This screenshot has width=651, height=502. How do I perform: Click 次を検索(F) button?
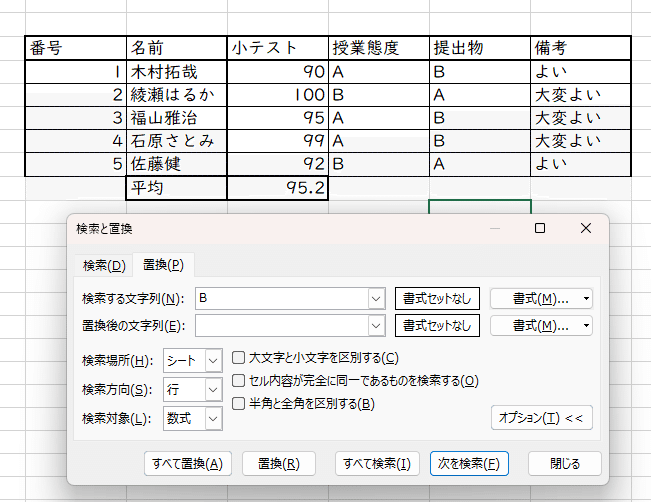469,463
